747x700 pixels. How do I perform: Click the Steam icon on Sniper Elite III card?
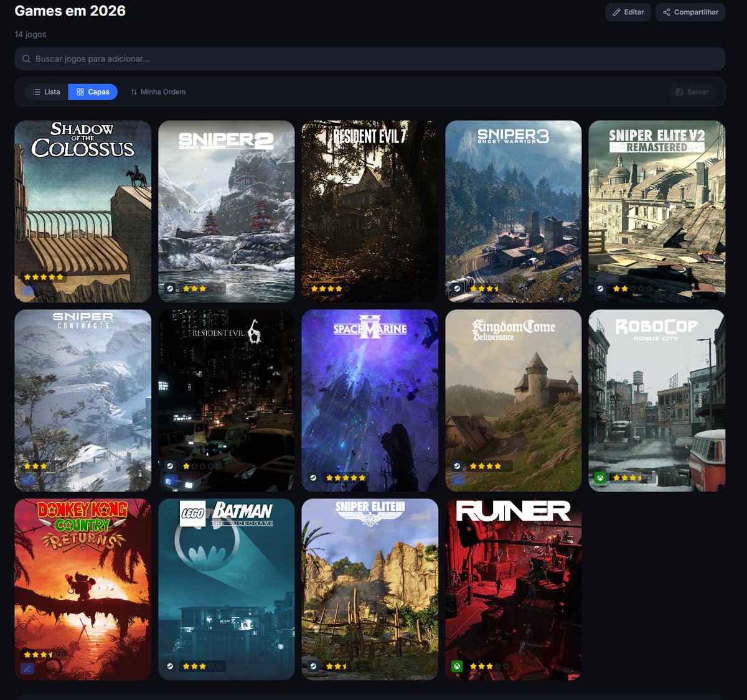(313, 666)
